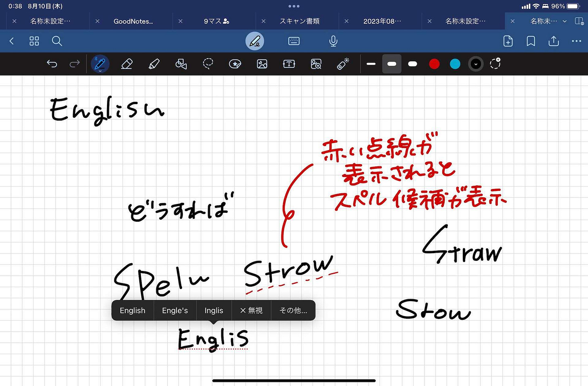Pick the red pen color

click(x=434, y=64)
